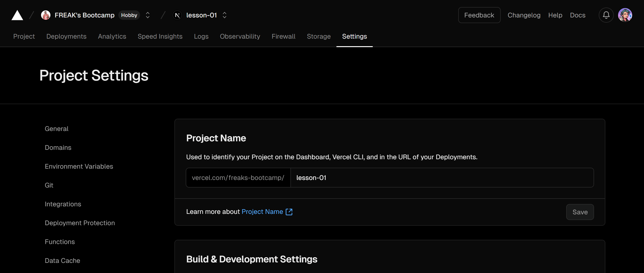Click the Save button for Project Name
This screenshot has width=644, height=273.
tap(580, 212)
